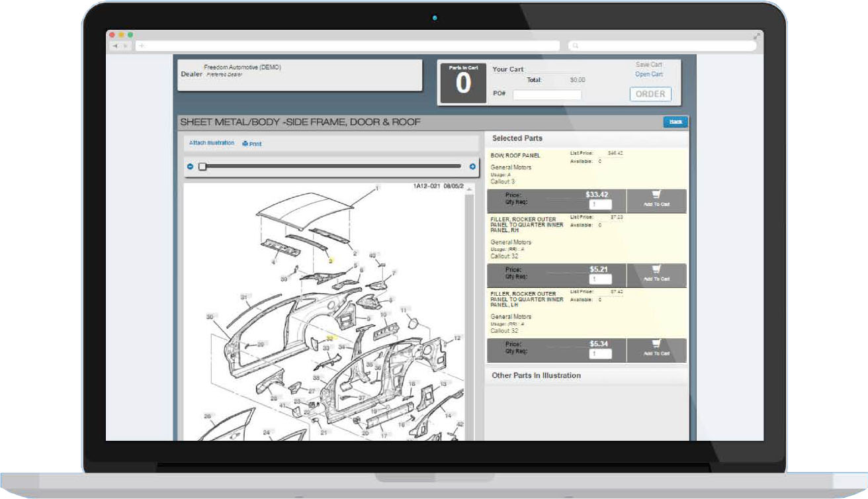Zoom in illustration with the plus icon
The height and width of the screenshot is (499, 868).
click(472, 167)
